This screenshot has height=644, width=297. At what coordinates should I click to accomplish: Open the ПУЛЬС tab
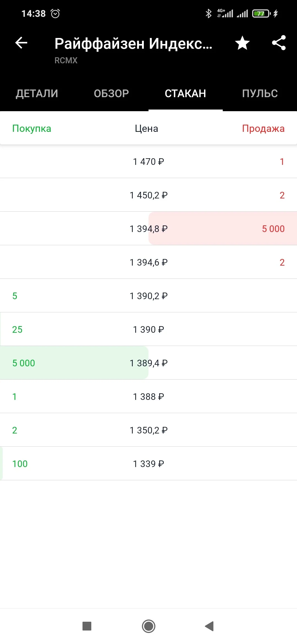tap(260, 94)
